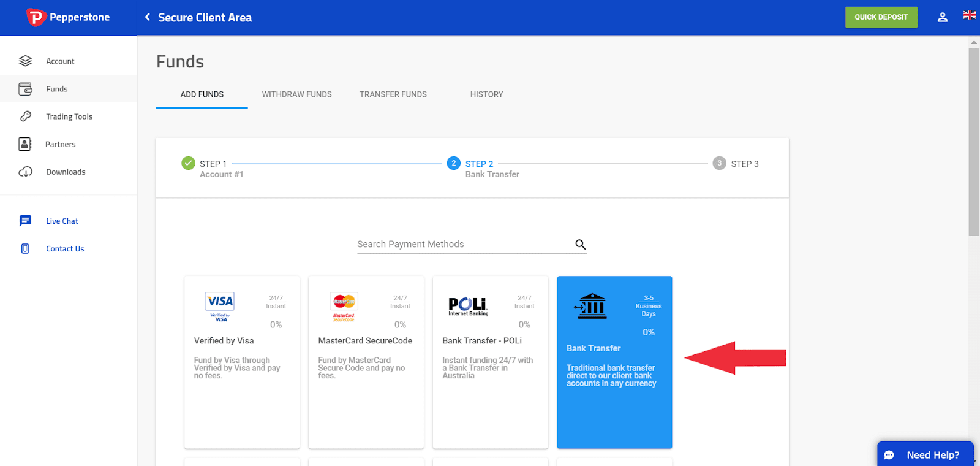The height and width of the screenshot is (466, 980).
Task: Click the 'Account #1' step label
Action: (x=222, y=175)
